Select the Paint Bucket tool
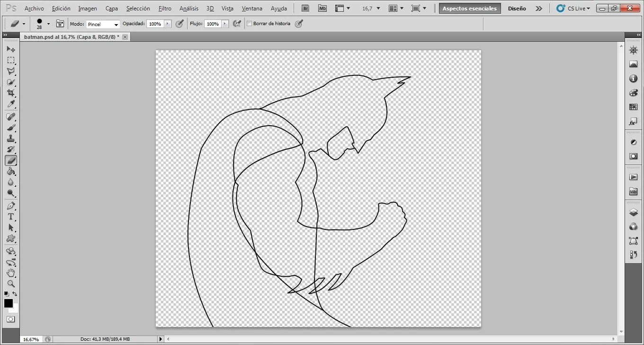Screen dimensions: 644x345 point(10,172)
